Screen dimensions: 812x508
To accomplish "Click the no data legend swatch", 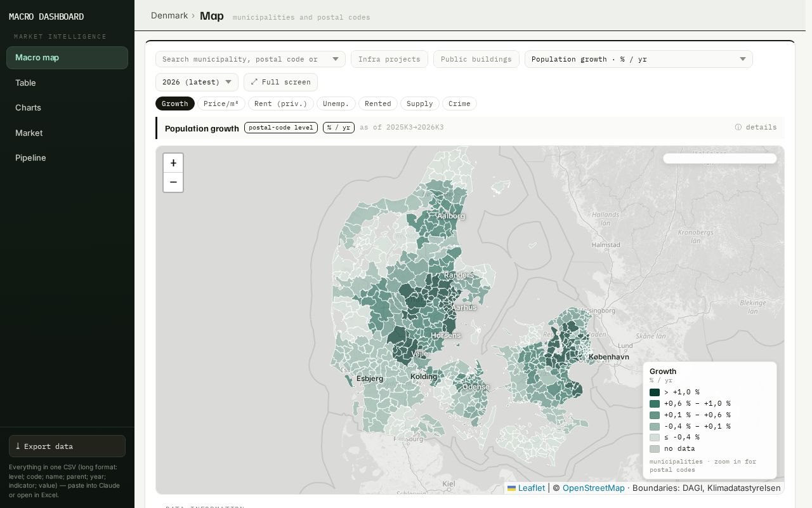I will coord(655,448).
